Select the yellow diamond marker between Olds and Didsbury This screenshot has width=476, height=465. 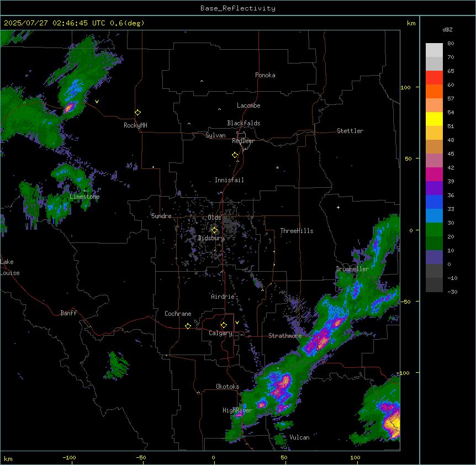coord(215,230)
